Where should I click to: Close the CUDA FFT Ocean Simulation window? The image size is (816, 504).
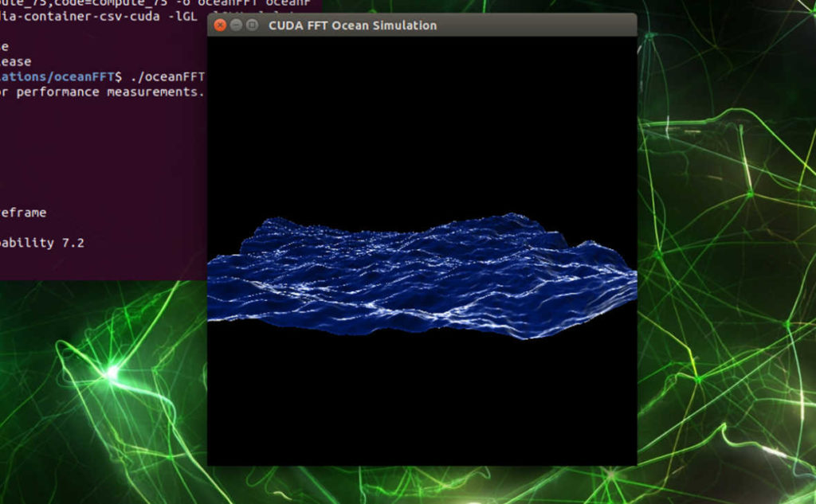click(221, 25)
